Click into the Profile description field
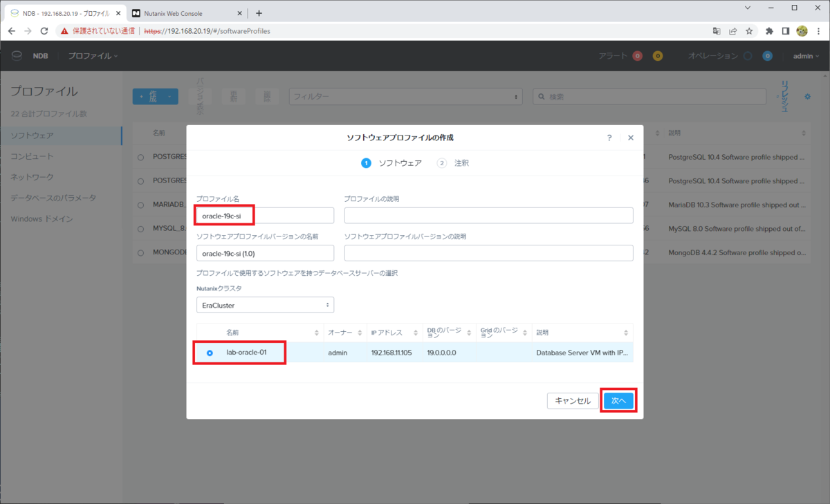This screenshot has width=830, height=504. 489,216
